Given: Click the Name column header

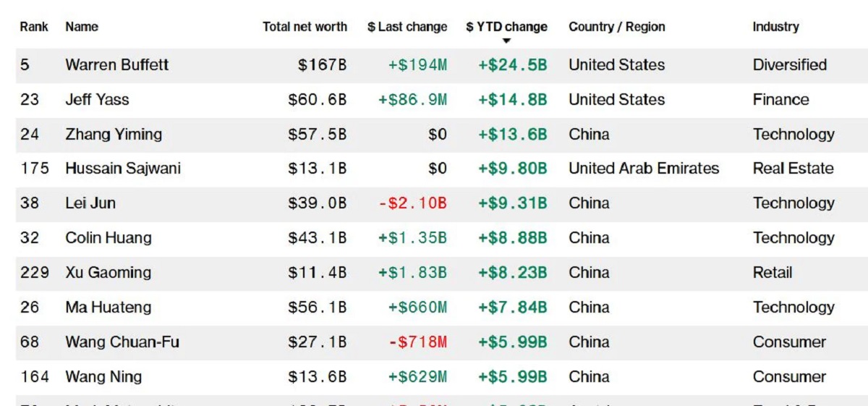Looking at the screenshot, I should 82,27.
